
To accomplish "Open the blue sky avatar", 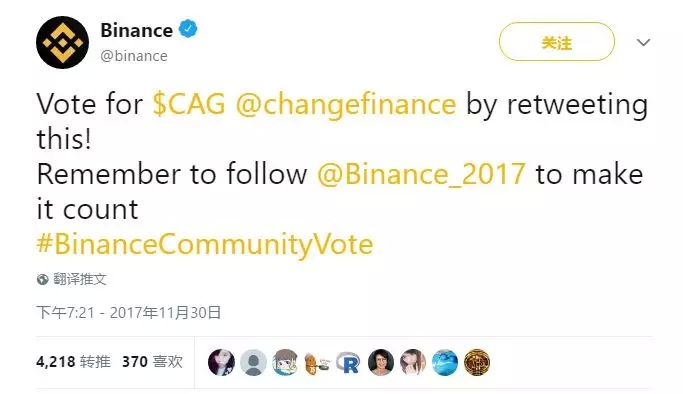I will click(445, 362).
